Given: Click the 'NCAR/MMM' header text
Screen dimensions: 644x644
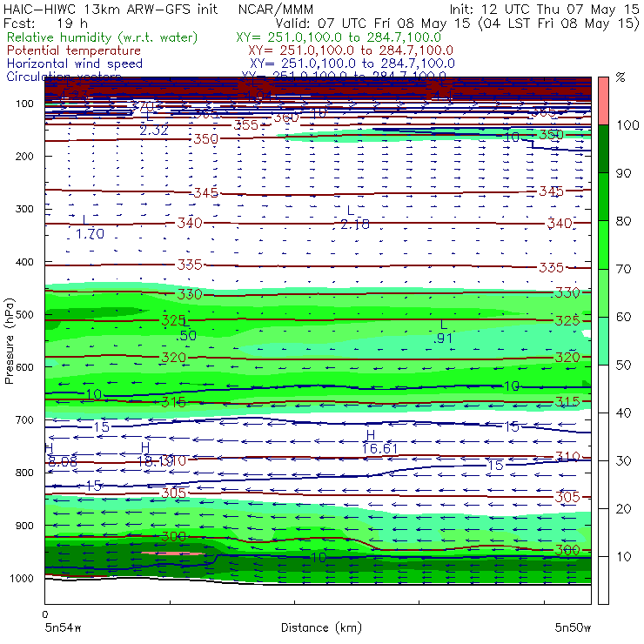Looking at the screenshot, I should [276, 9].
